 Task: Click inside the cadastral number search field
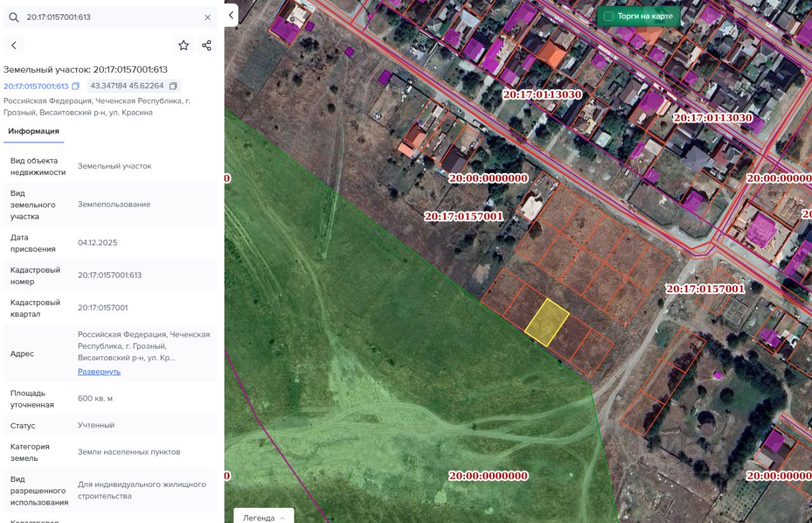click(111, 17)
